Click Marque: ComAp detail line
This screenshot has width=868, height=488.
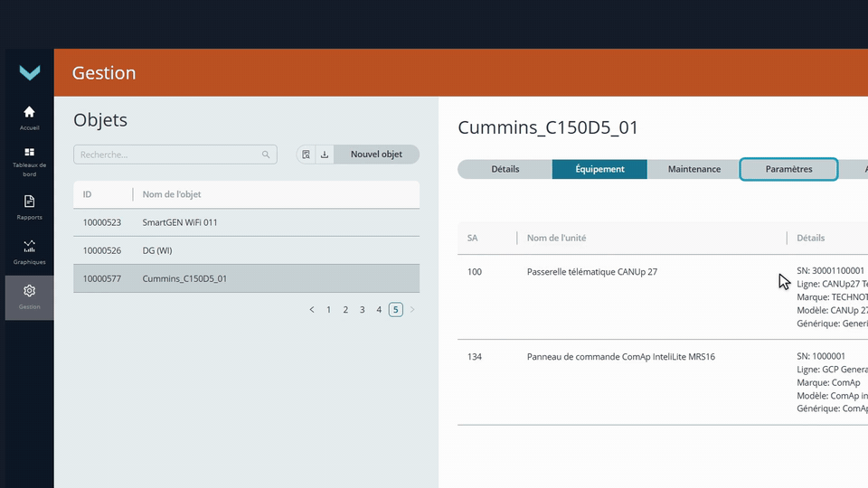(828, 382)
